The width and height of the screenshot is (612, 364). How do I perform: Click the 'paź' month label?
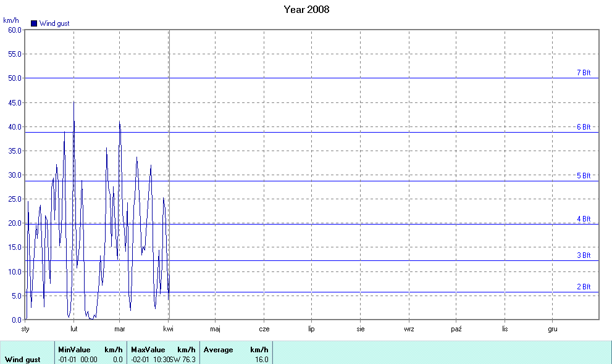coord(456,329)
